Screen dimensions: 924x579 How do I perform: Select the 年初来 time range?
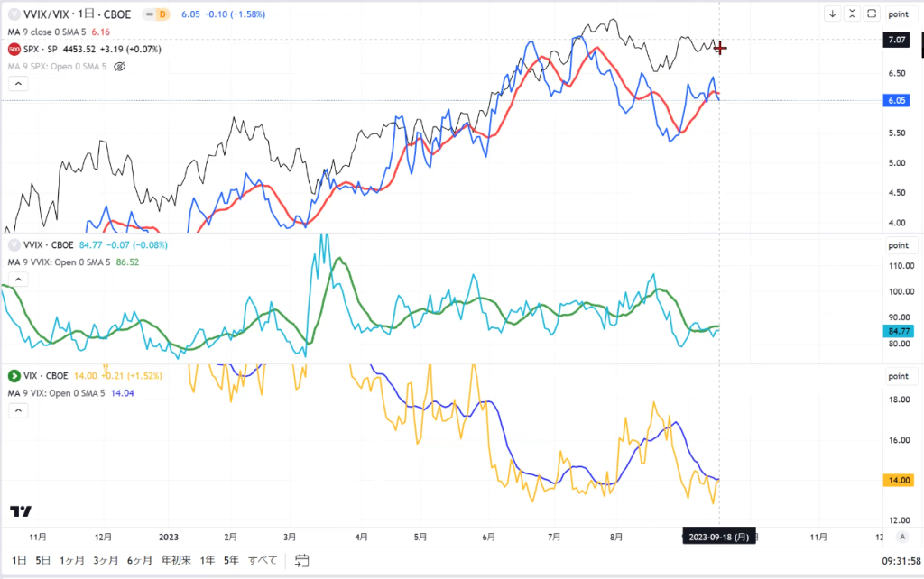click(176, 560)
